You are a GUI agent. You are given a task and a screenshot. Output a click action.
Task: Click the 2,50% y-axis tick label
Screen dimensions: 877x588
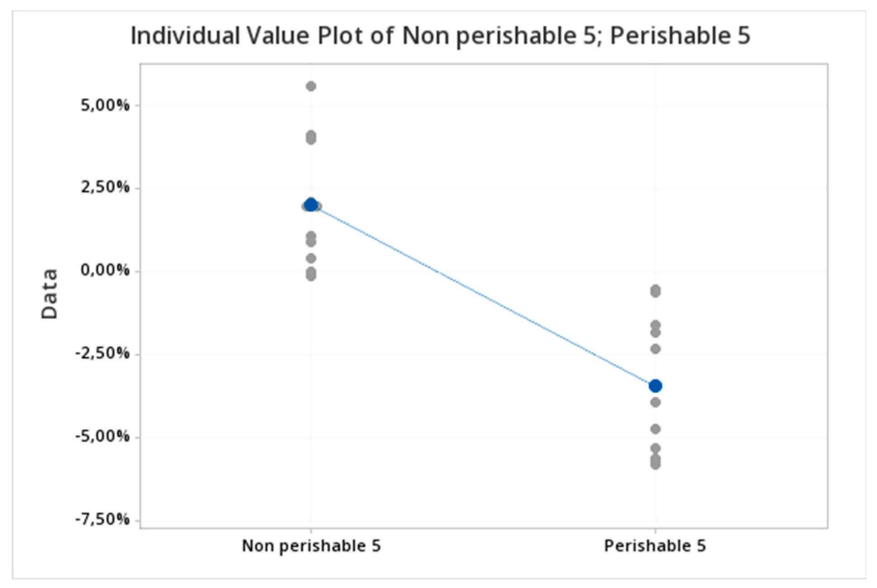pyautogui.click(x=105, y=188)
